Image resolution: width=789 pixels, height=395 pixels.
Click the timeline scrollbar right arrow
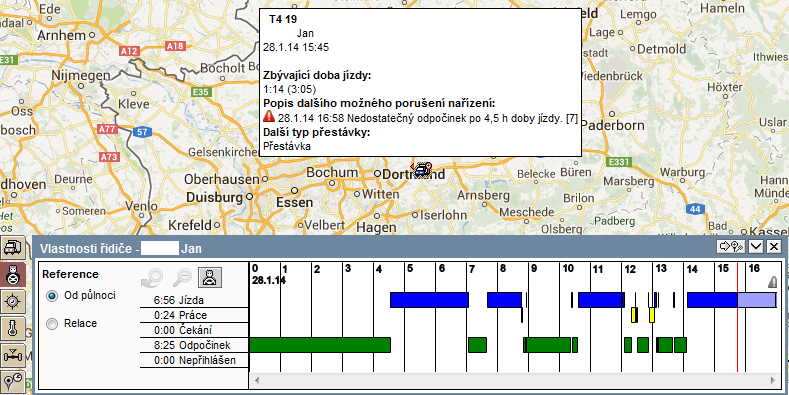click(x=773, y=380)
